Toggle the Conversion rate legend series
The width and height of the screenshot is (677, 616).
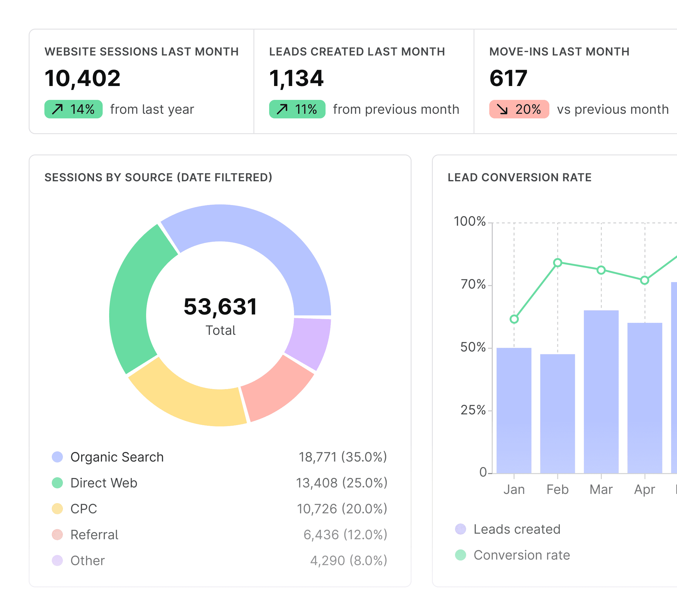pyautogui.click(x=521, y=555)
